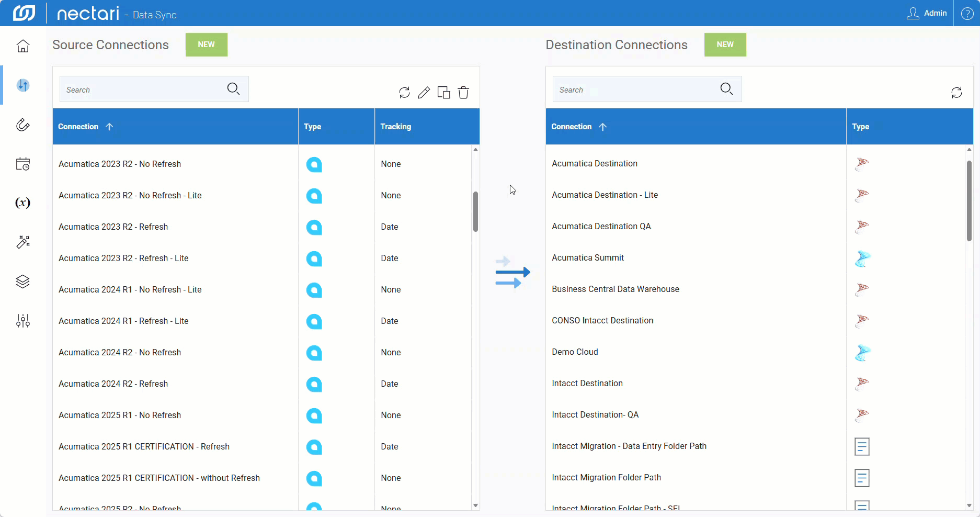
Task: Select Acumatica 2025 R1 CERTIFICATION - without Refresh
Action: click(261, 478)
